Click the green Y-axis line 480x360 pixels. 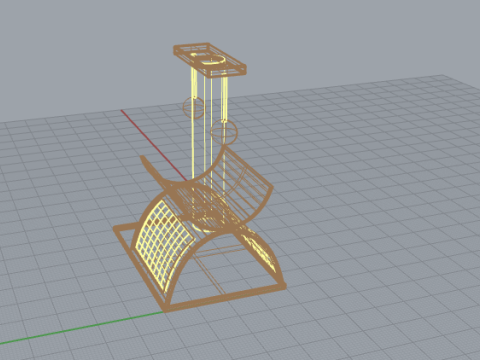[x=82, y=328]
